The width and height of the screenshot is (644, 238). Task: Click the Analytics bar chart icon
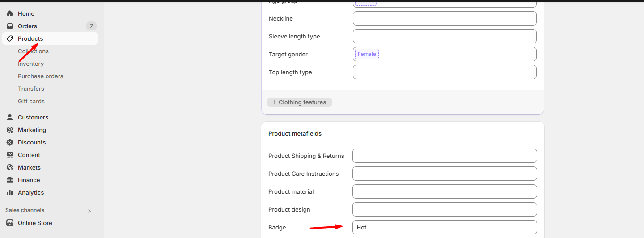[x=10, y=192]
